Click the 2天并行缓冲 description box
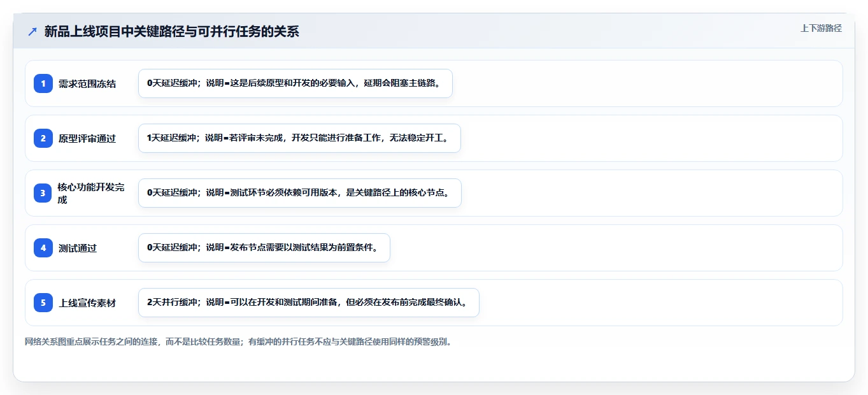This screenshot has width=868, height=395. (309, 303)
